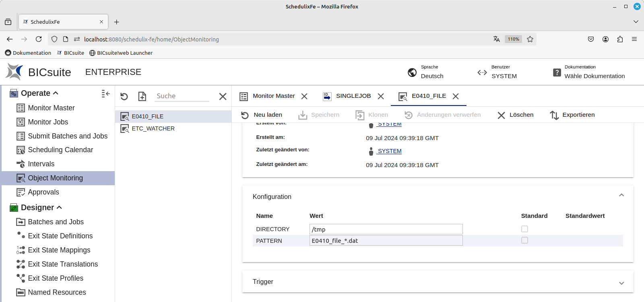Image resolution: width=644 pixels, height=302 pixels.
Task: Select E0410_FILE in the object list
Action: (x=173, y=116)
